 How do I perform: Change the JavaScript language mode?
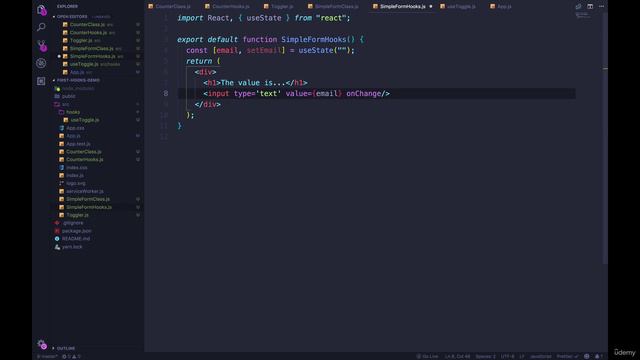[x=541, y=356]
